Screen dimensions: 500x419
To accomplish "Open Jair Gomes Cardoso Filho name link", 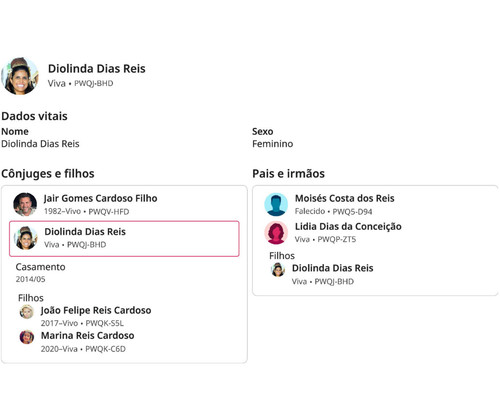I will (100, 198).
